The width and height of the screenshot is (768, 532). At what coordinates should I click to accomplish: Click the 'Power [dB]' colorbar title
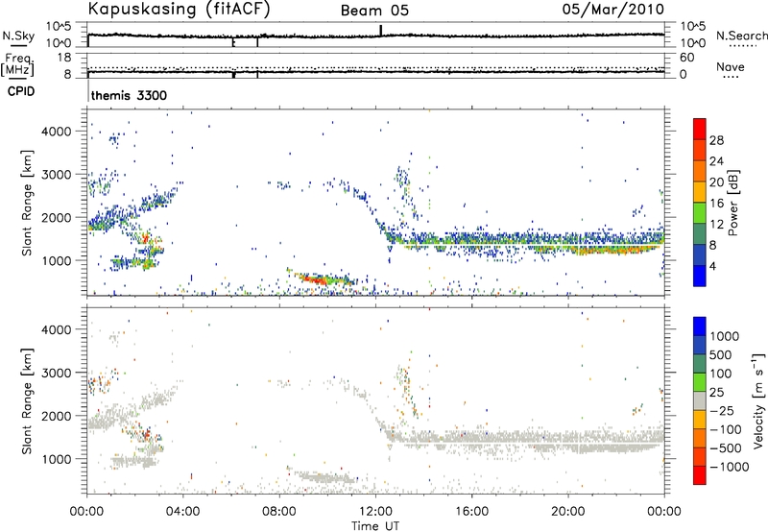point(732,203)
